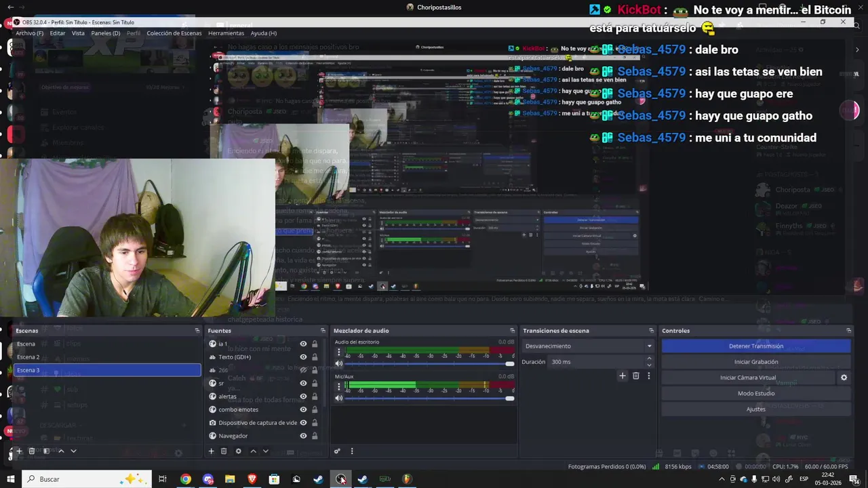868x488 pixels.
Task: Open the Colección de Escenas menu
Action: [174, 33]
